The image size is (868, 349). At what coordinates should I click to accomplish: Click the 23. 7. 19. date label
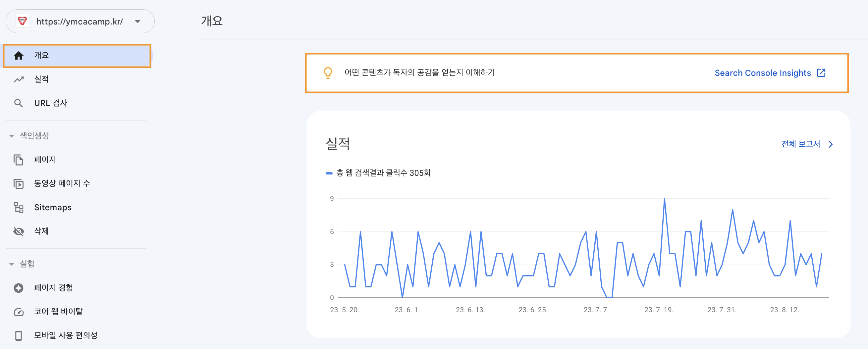click(x=659, y=310)
